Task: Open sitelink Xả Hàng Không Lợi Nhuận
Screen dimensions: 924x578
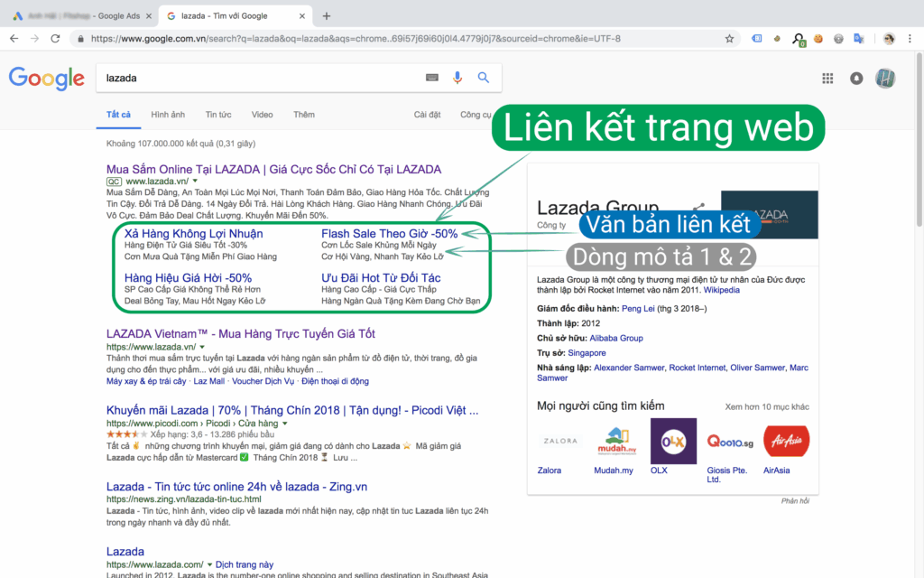Action: [x=193, y=234]
